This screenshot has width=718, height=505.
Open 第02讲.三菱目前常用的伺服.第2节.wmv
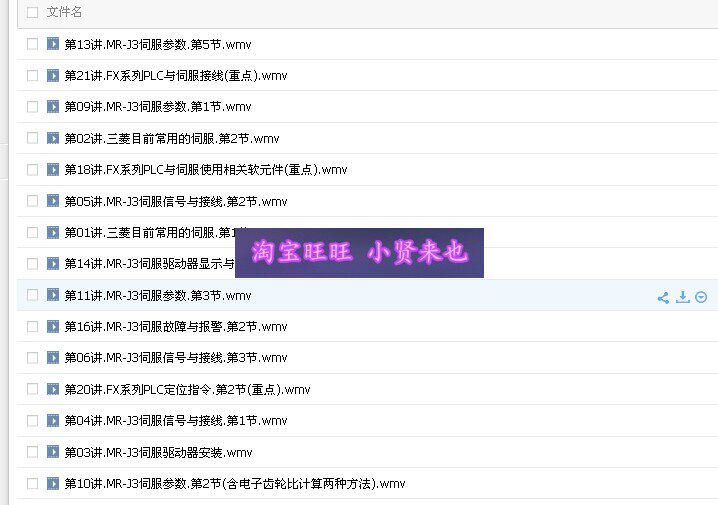pos(172,138)
